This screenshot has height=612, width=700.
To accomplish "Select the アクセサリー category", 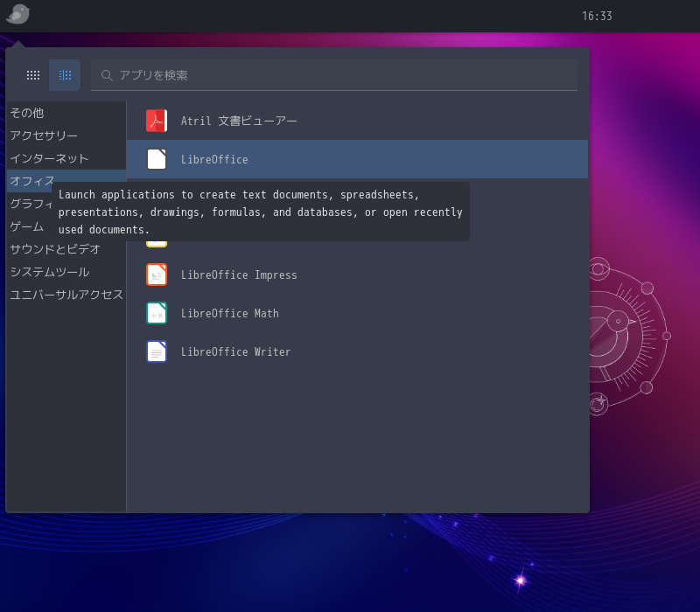I will point(44,136).
